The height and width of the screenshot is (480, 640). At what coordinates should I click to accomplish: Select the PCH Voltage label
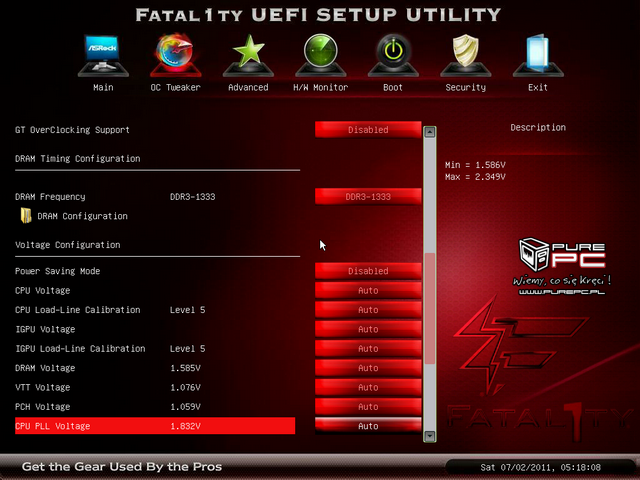pos(42,407)
